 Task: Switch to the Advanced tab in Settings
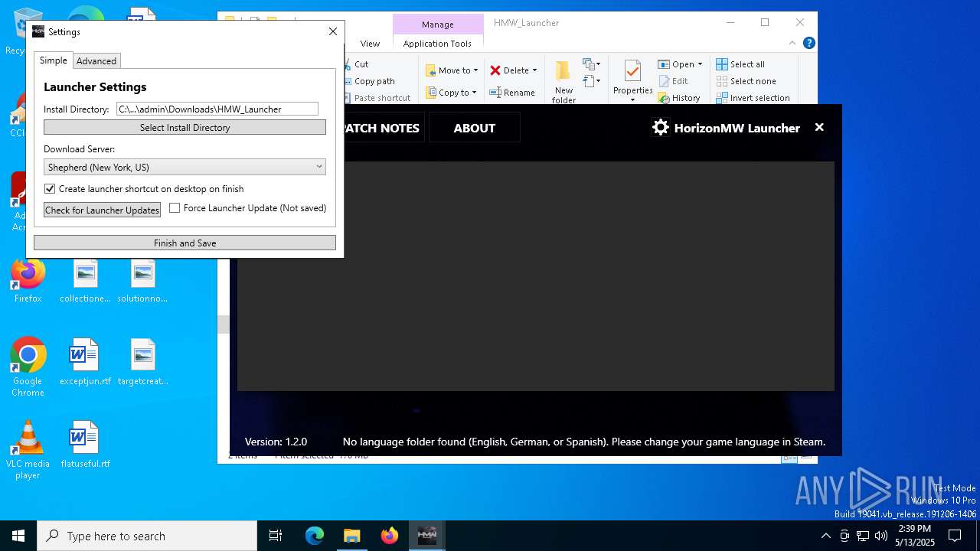coord(96,61)
